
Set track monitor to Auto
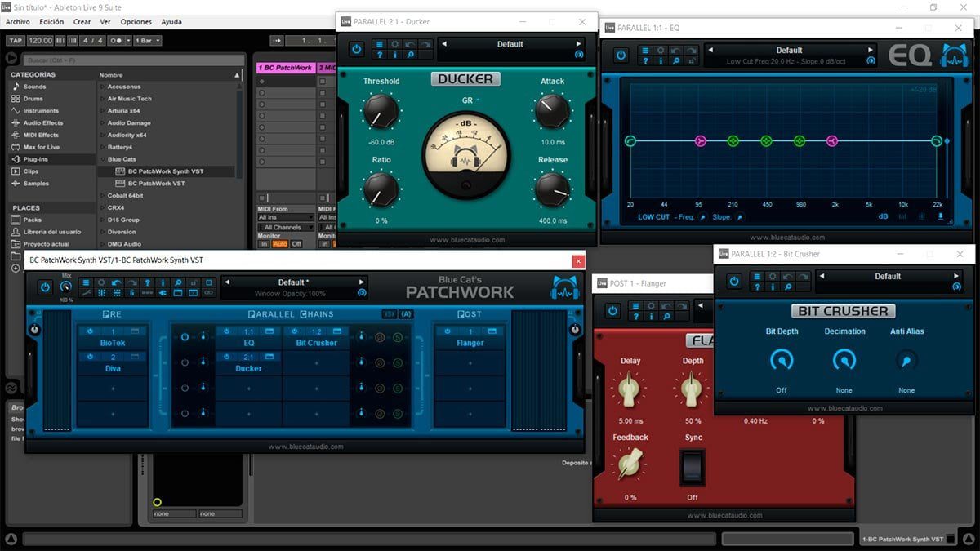coord(280,244)
